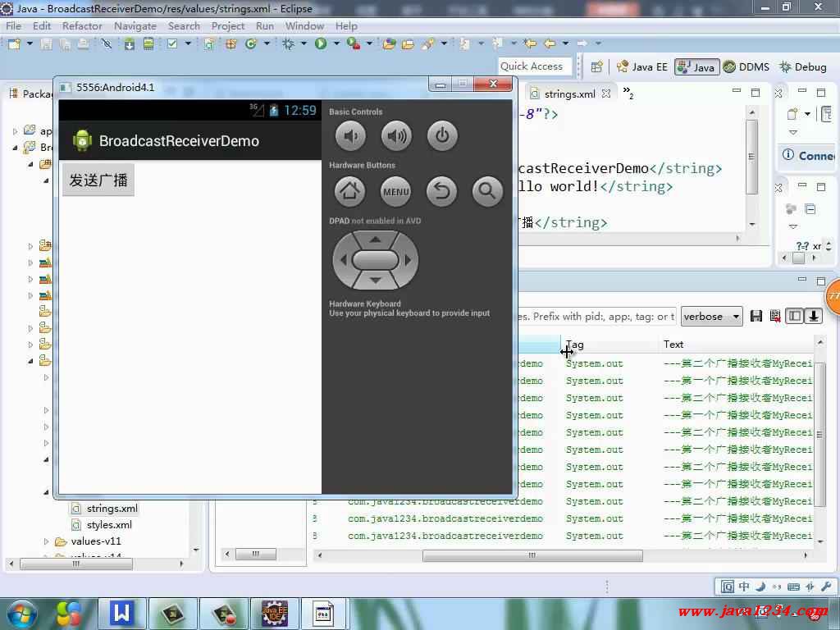Image resolution: width=840 pixels, height=630 pixels.
Task: Select styles.xml in the Package Explorer tree
Action: [x=109, y=525]
